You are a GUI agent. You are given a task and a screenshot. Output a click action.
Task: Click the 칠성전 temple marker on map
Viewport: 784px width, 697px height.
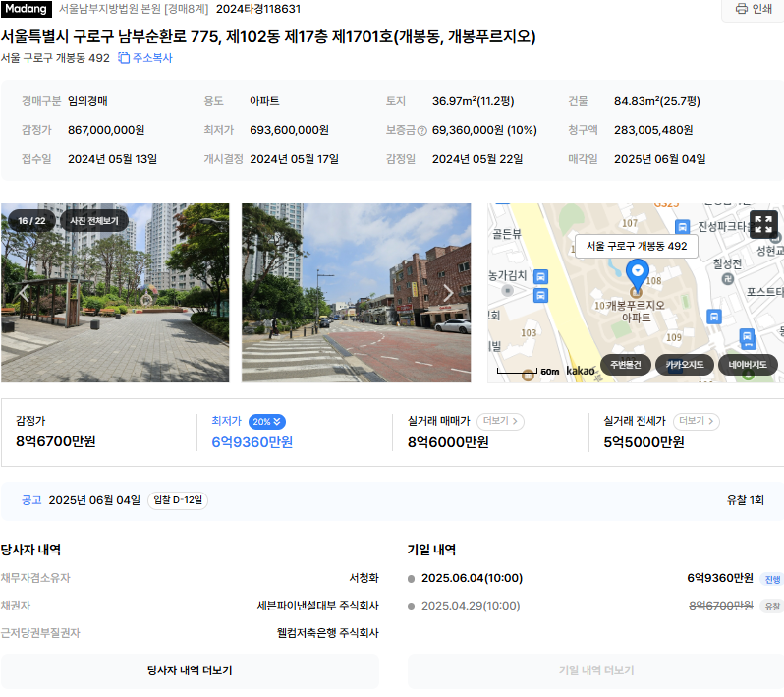727,279
